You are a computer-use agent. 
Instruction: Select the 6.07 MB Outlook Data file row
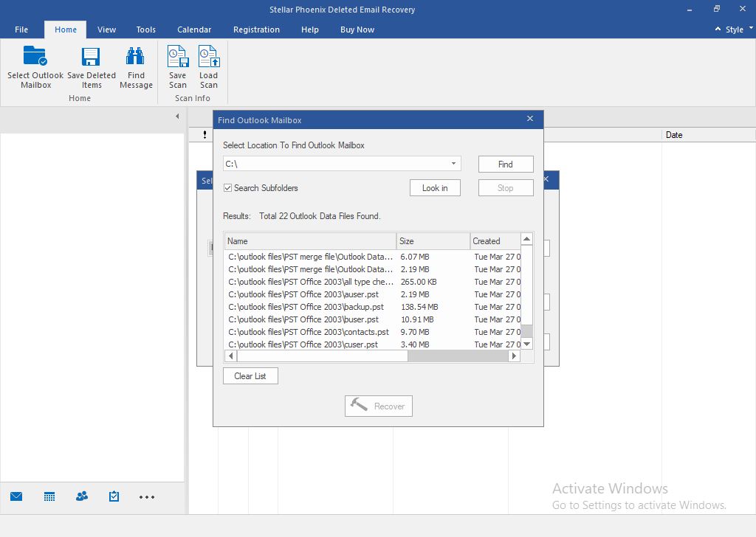click(x=373, y=257)
